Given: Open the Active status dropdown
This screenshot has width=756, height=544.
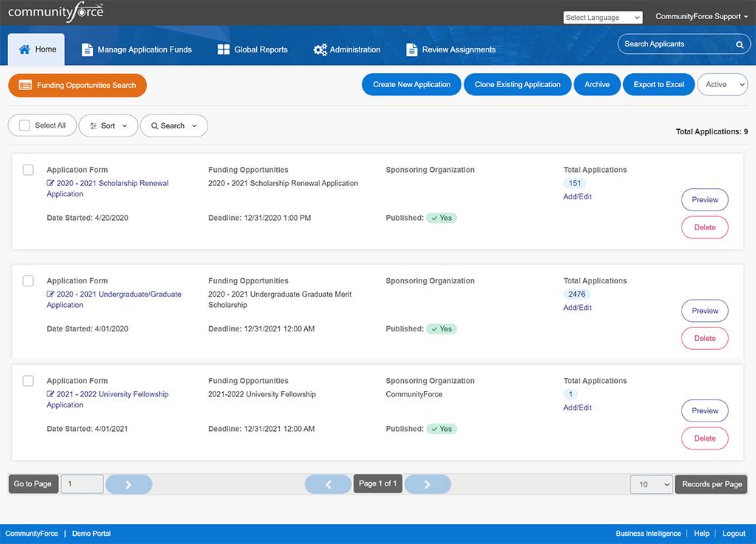Looking at the screenshot, I should point(722,84).
